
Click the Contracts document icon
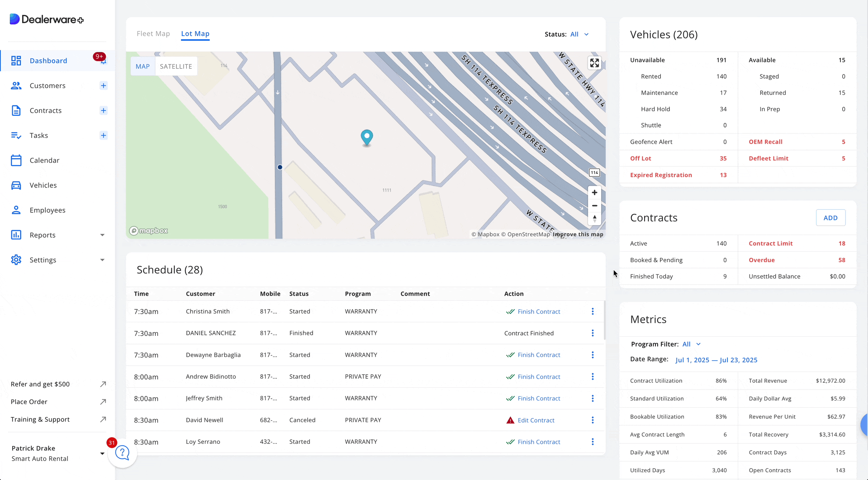[16, 110]
